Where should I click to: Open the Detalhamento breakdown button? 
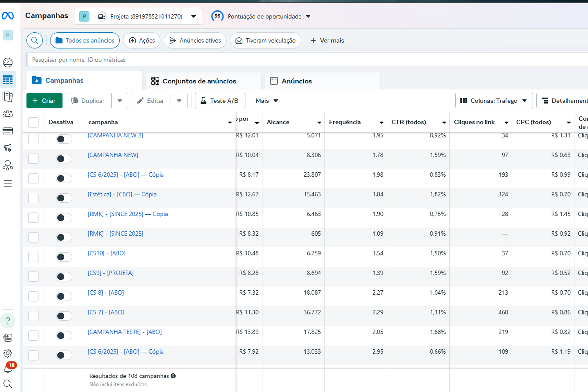(563, 101)
